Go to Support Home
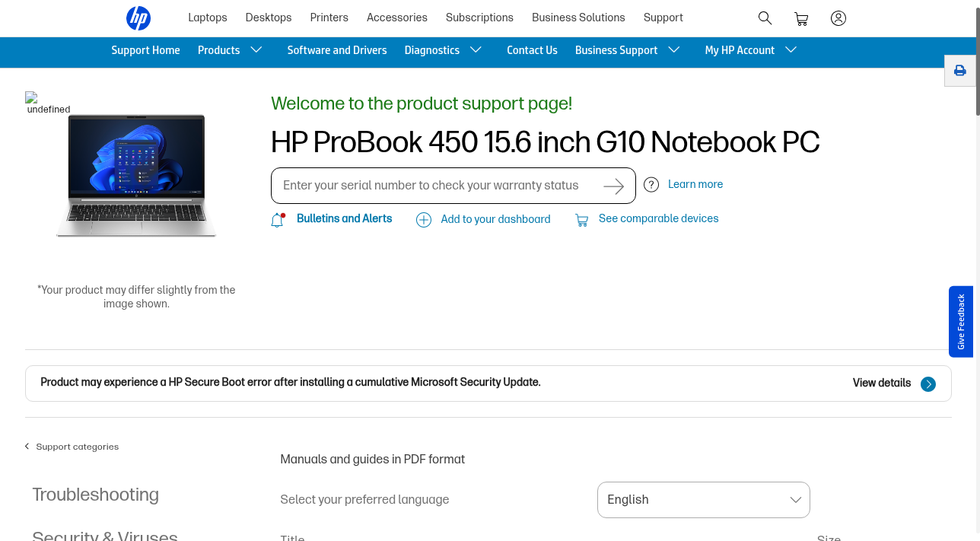 tap(145, 50)
